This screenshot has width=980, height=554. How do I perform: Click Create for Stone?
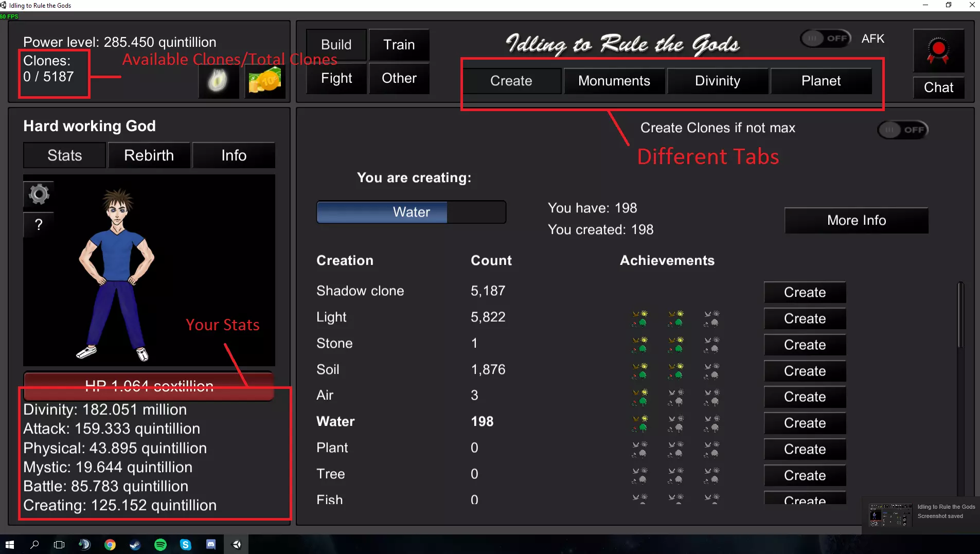click(x=805, y=345)
